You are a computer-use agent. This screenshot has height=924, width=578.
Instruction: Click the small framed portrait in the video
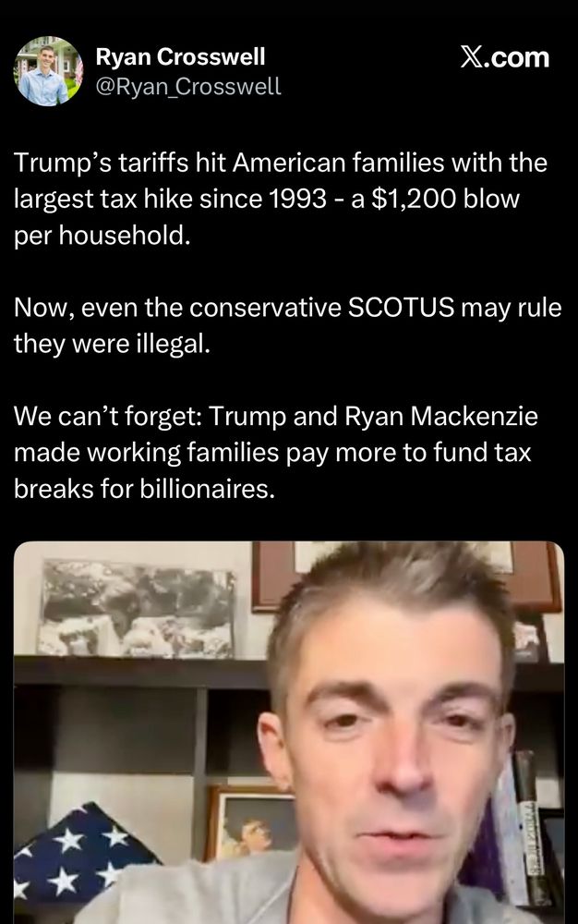(x=251, y=824)
